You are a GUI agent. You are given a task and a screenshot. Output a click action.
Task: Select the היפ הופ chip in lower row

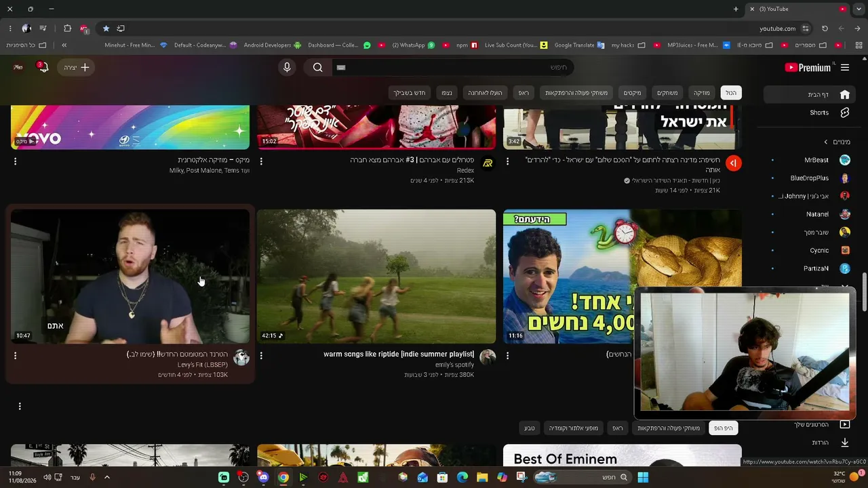(x=724, y=428)
